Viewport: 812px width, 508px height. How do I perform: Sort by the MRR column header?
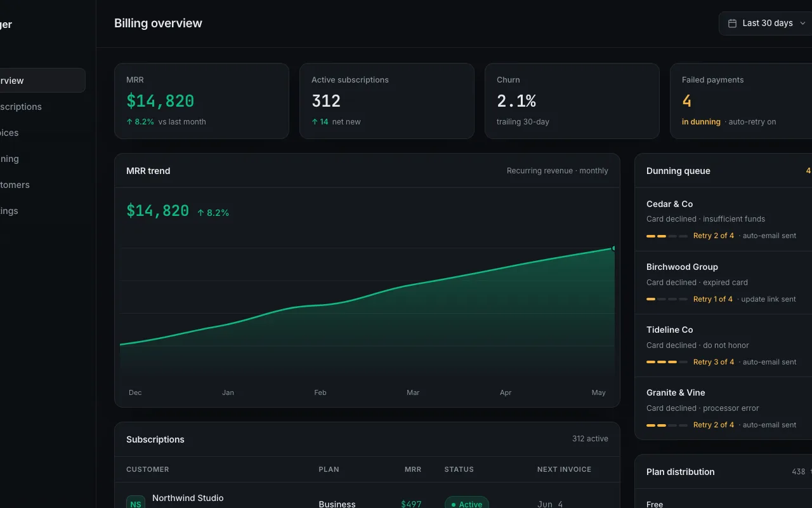click(x=413, y=469)
